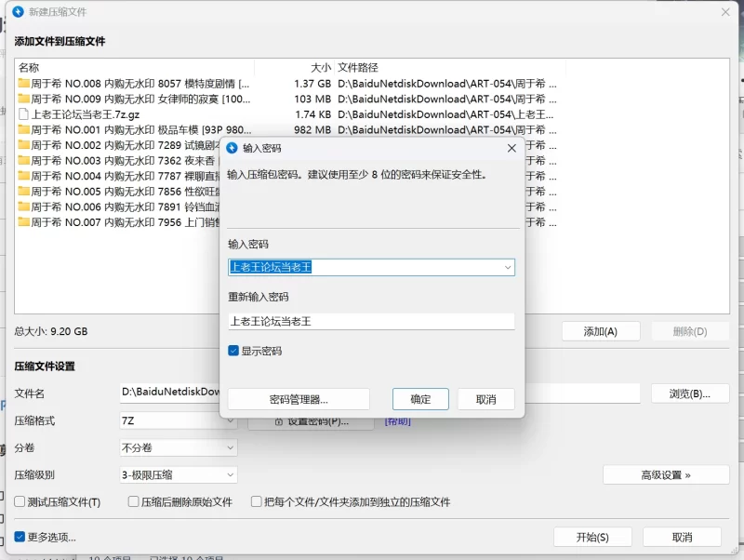Sort list by the 名称 column header

tap(29, 68)
